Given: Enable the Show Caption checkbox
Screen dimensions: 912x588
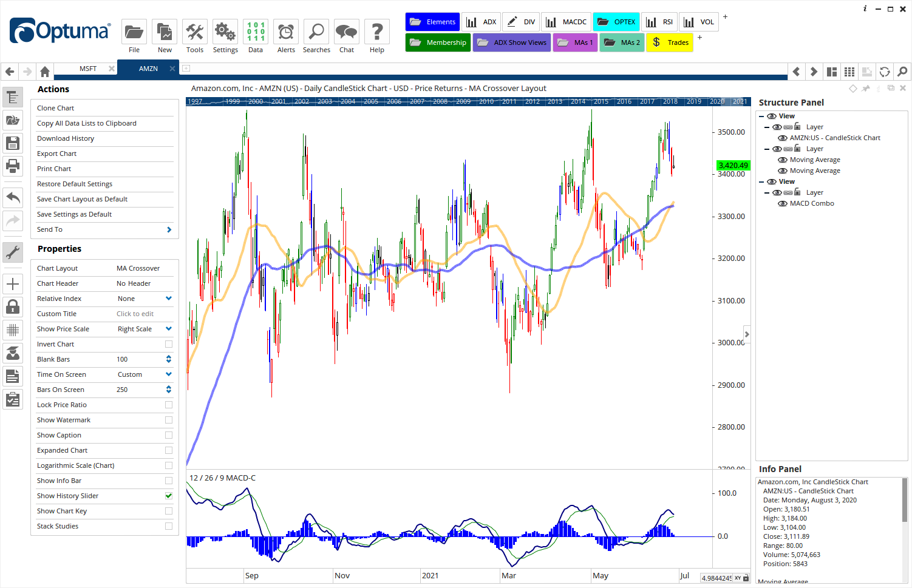Looking at the screenshot, I should [169, 435].
